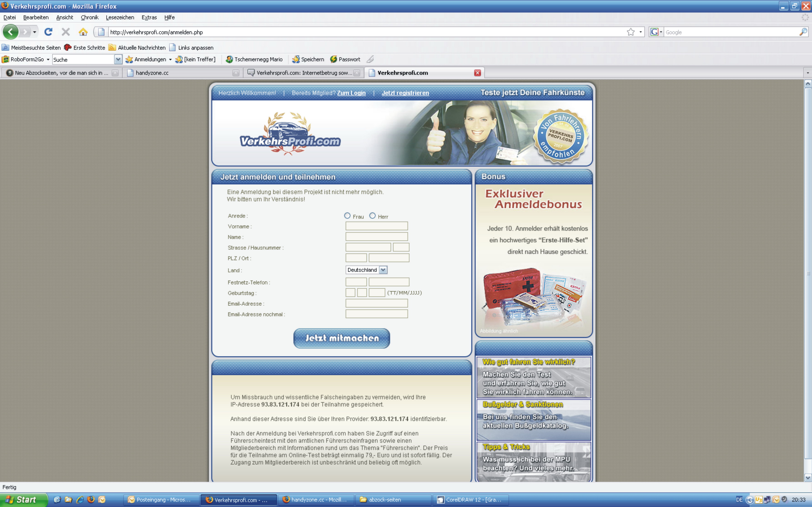Screen dimensions: 812x507
Task: Reload the page with the refresh icon
Action: [x=48, y=32]
